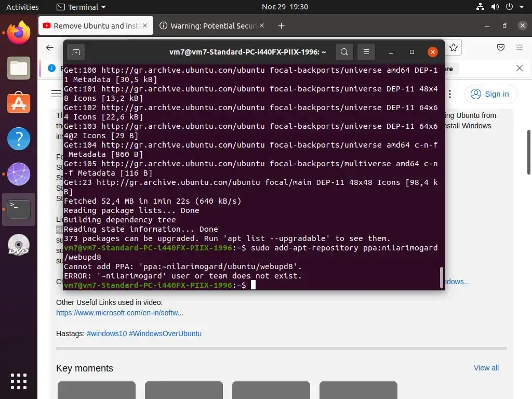The image size is (532, 399).
Task: Click the YouTube Sign in button
Action: pyautogui.click(x=490, y=94)
